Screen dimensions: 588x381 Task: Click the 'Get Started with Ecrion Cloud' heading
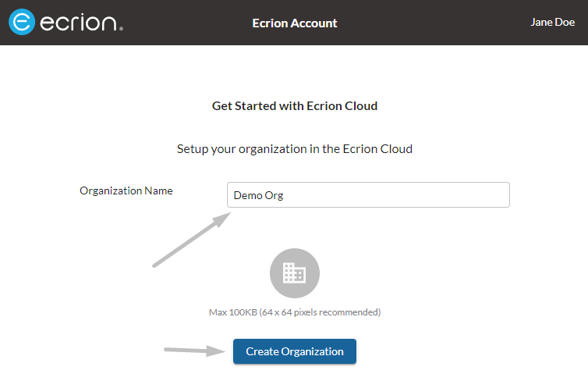point(294,106)
